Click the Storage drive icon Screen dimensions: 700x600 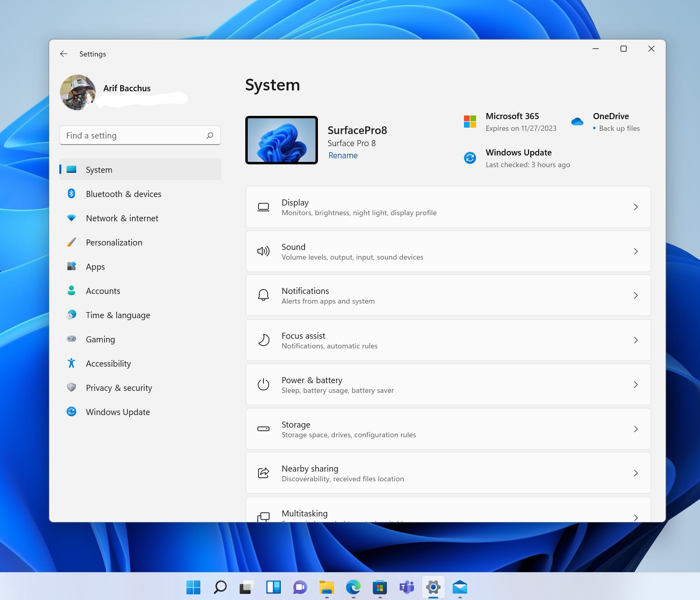click(263, 429)
